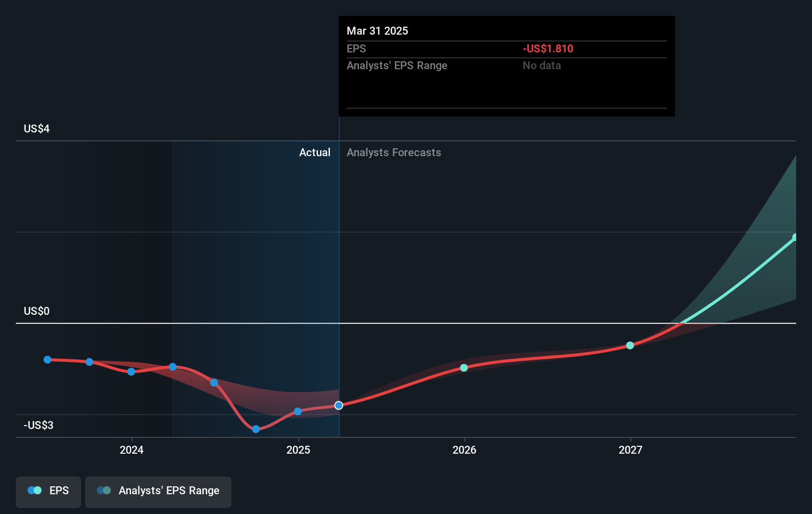Click the 2027 axis label
The height and width of the screenshot is (514, 812).
click(x=631, y=450)
